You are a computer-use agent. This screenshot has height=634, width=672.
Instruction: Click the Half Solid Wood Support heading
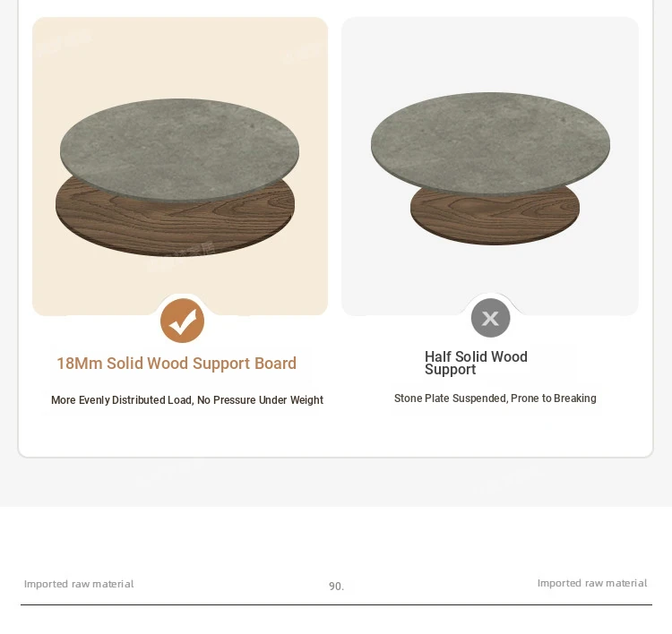476,363
